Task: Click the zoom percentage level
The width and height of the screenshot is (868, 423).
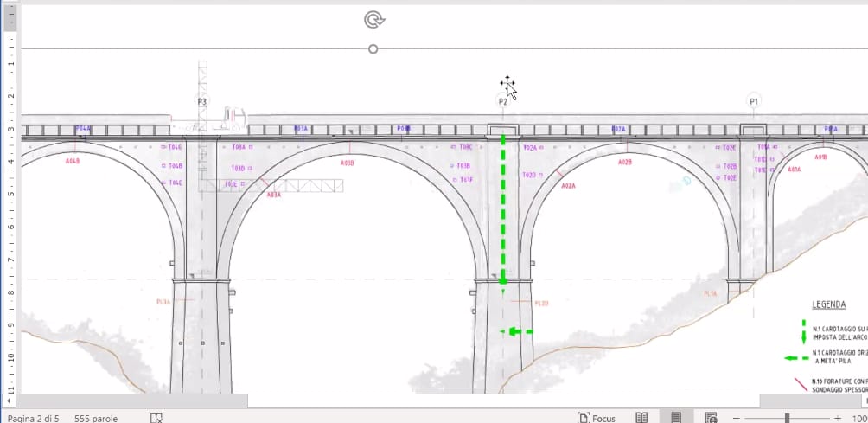Action: coord(858,418)
